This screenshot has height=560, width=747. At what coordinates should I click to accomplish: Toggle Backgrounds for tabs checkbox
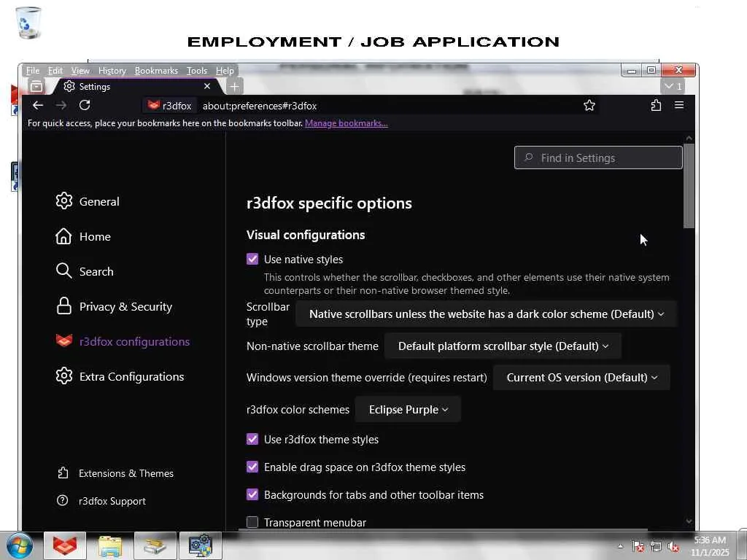coord(252,495)
